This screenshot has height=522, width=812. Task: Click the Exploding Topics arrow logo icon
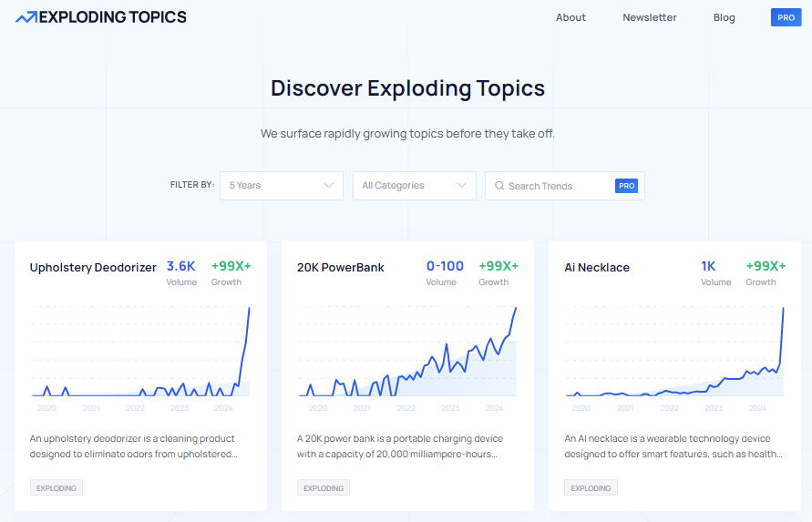[26, 17]
